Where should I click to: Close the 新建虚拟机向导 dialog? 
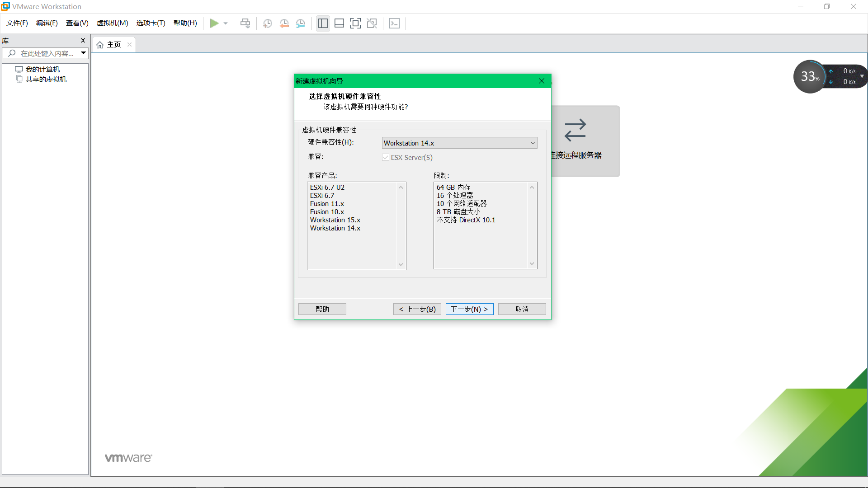click(542, 81)
